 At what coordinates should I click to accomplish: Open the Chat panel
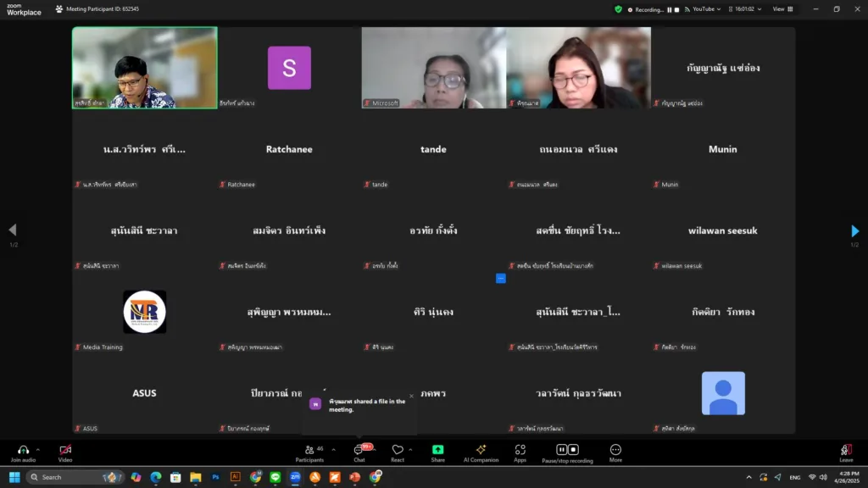pos(359,451)
